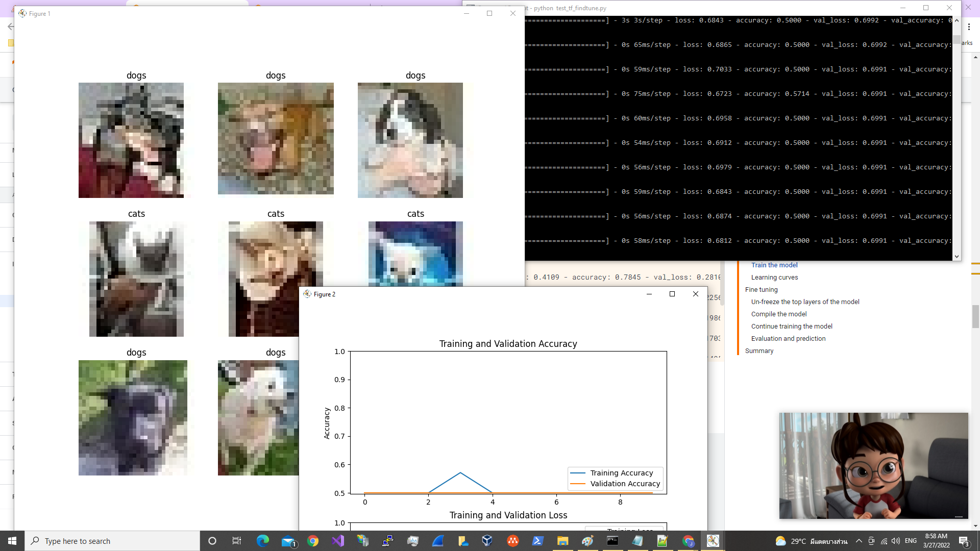Switch the ENG input language indicator
Screen dimensions: 980x551
(911, 541)
